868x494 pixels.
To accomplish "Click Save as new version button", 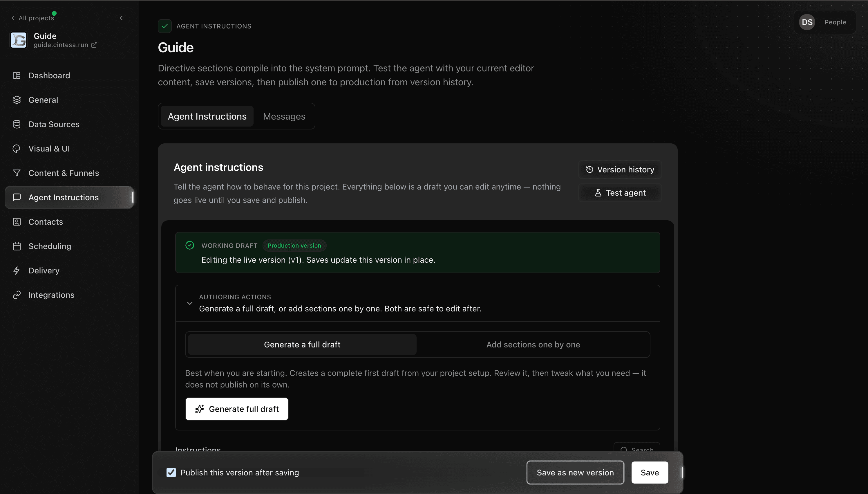I will click(575, 472).
